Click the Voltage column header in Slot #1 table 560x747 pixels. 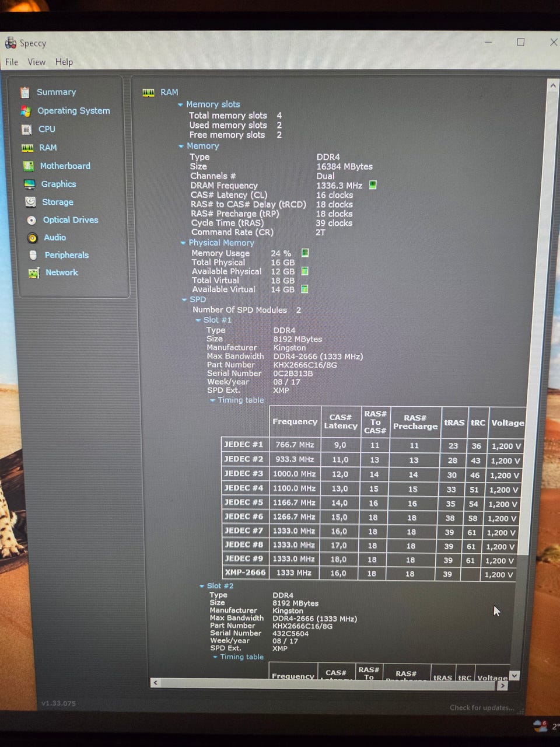click(x=508, y=423)
